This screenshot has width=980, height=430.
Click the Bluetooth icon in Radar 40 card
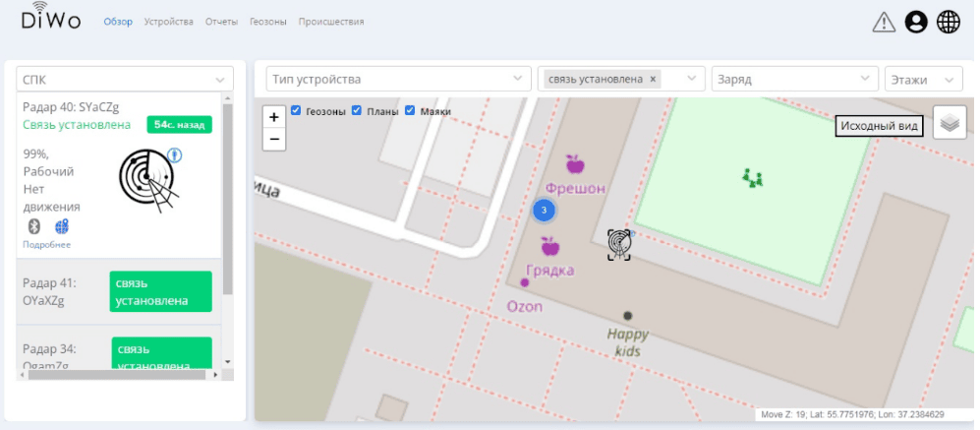(x=33, y=226)
